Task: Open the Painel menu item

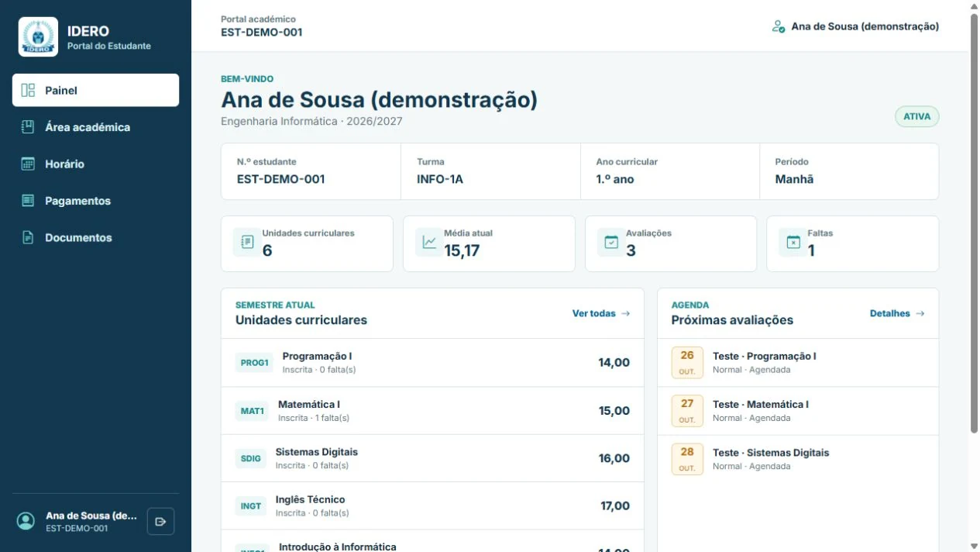Action: click(95, 90)
